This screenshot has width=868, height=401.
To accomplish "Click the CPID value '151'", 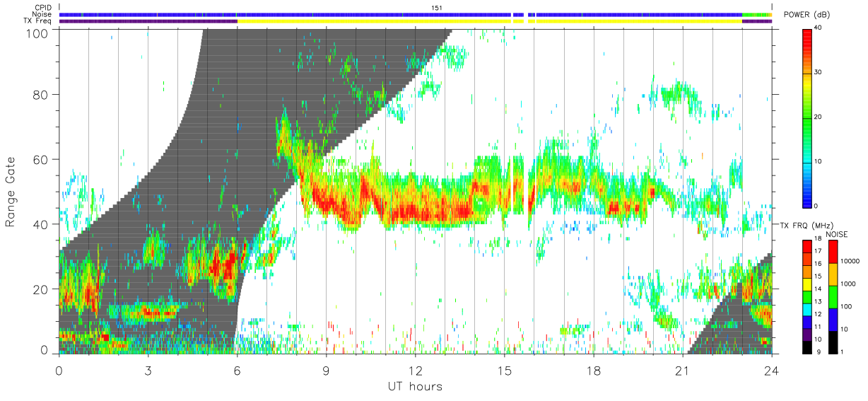I will (436, 8).
